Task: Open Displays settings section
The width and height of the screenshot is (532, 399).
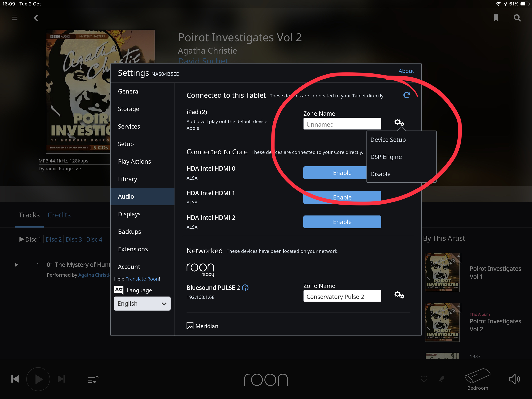Action: 142,214
